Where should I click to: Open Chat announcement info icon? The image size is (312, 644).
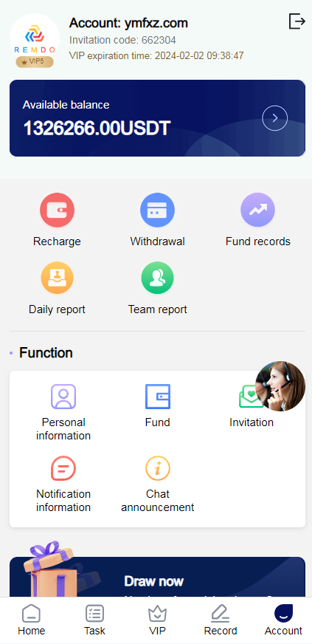pyautogui.click(x=157, y=468)
